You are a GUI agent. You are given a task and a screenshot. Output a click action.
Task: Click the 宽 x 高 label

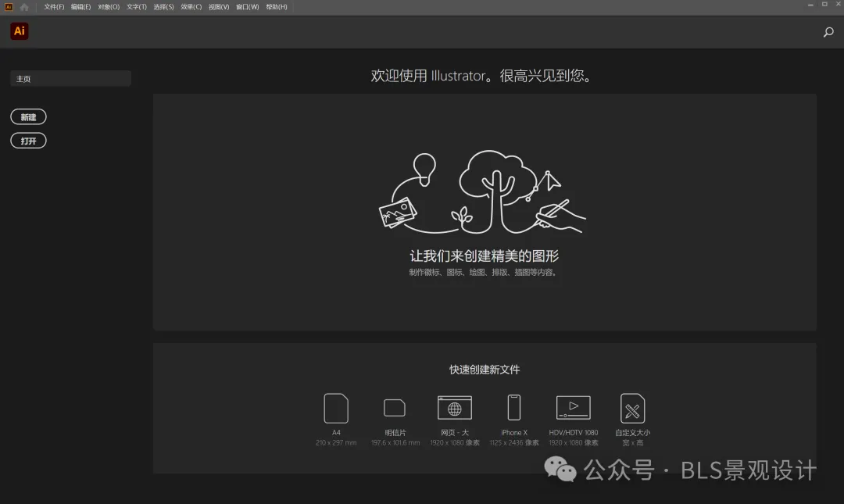pos(632,442)
